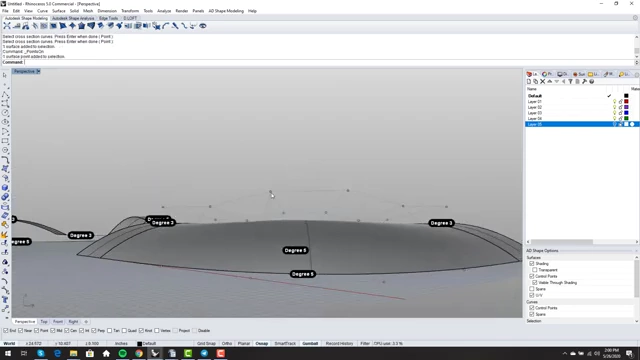Open File Explorer from the taskbar
The width and height of the screenshot is (640, 360).
(x=73, y=353)
